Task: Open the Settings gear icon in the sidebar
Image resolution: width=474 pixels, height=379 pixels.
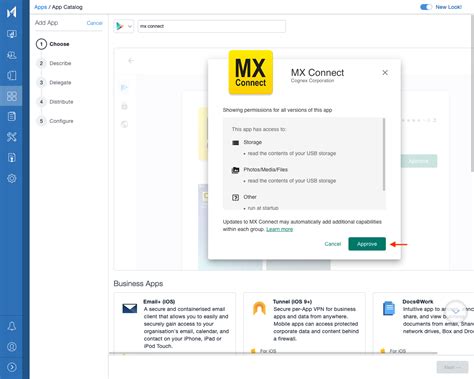Action: pos(12,178)
